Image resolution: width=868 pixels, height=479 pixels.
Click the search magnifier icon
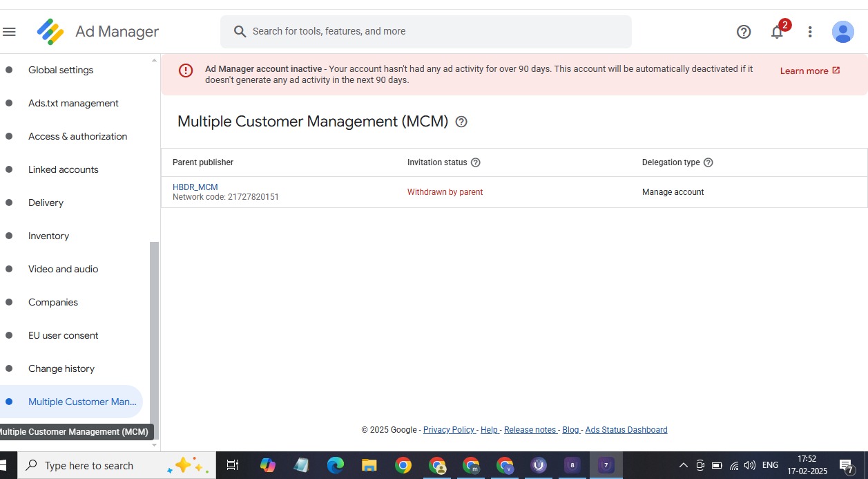pos(240,32)
